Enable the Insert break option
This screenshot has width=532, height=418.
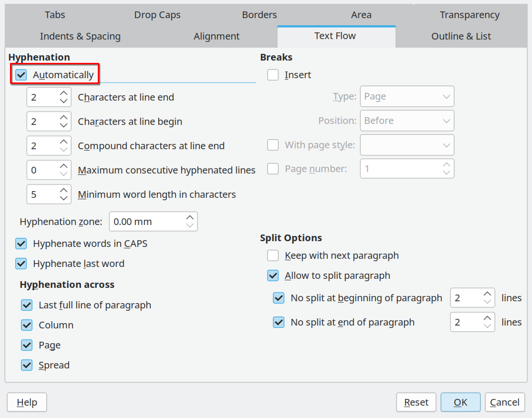[273, 75]
